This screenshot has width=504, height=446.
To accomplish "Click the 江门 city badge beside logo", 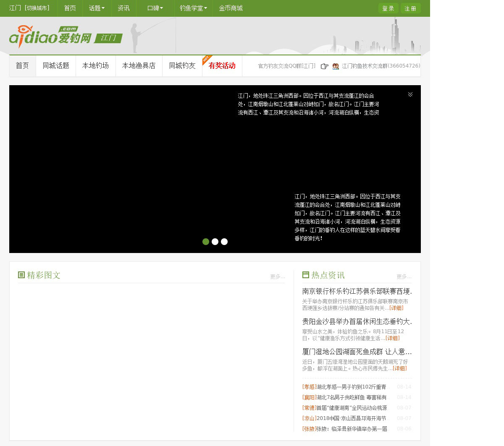I will pos(108,38).
